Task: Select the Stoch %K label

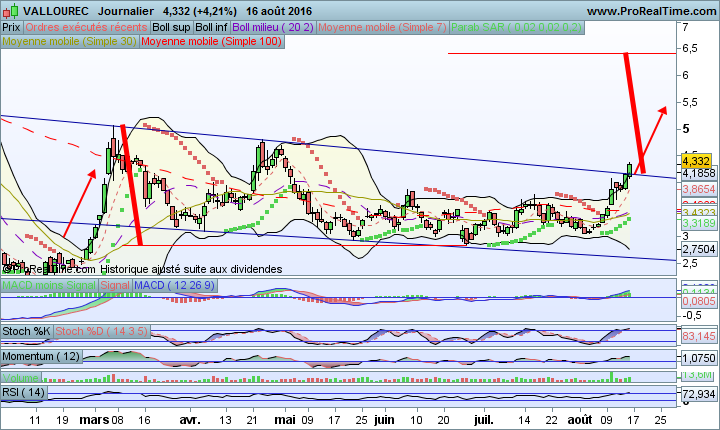Action: tap(26, 331)
